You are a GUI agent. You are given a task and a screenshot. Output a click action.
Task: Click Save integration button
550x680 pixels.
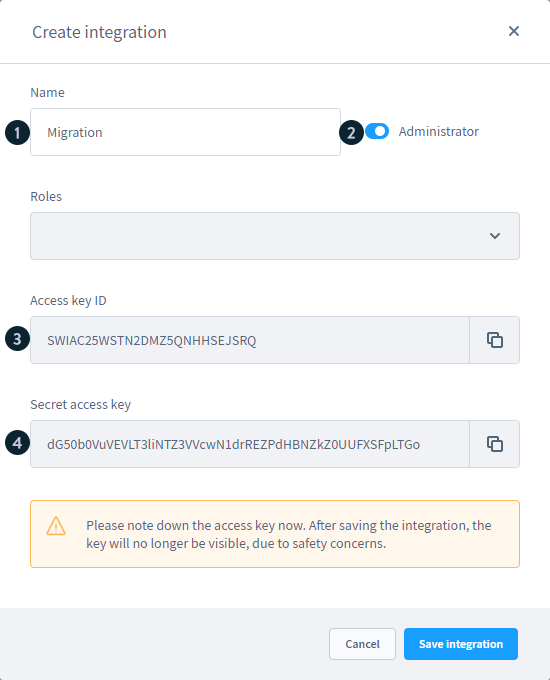461,644
